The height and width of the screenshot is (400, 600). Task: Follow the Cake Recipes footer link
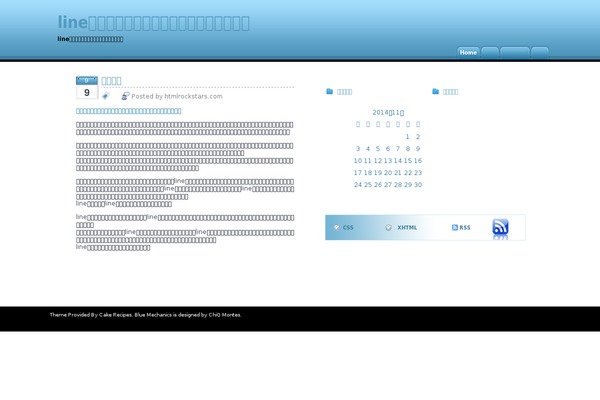(115, 315)
